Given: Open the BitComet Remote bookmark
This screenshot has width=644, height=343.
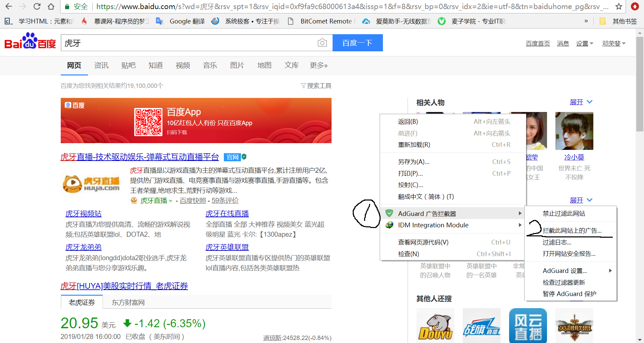Looking at the screenshot, I should [x=321, y=21].
